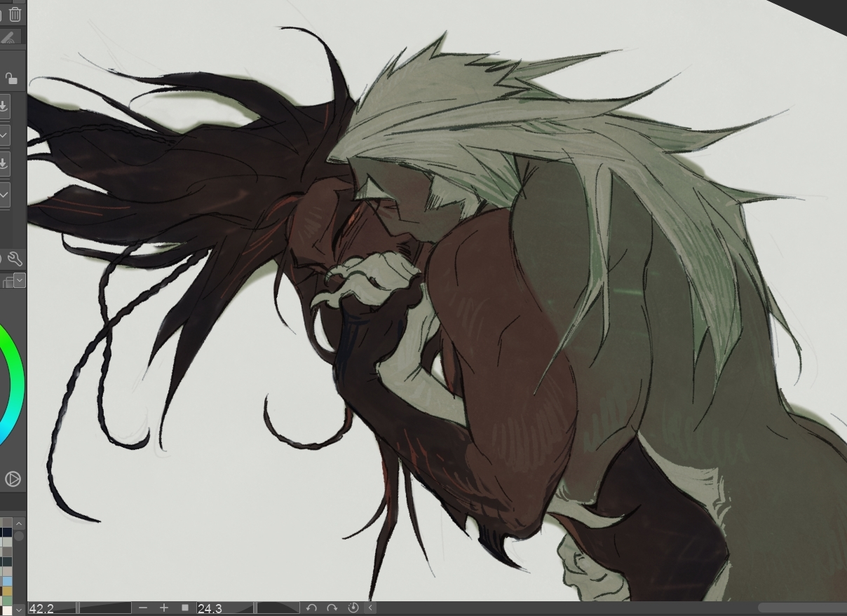Image resolution: width=847 pixels, height=616 pixels.
Task: Expand the upper chevron dropdown in left panel
Action: (4, 134)
